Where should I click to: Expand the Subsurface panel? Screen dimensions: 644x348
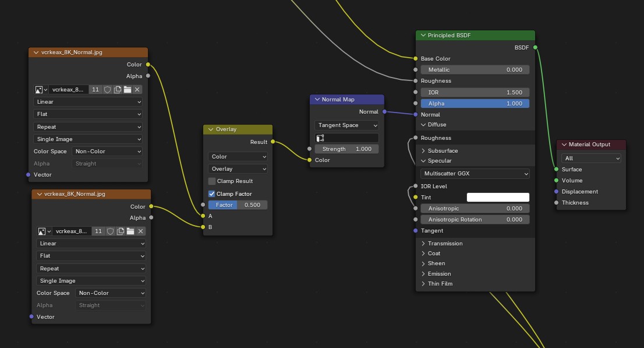tap(423, 151)
